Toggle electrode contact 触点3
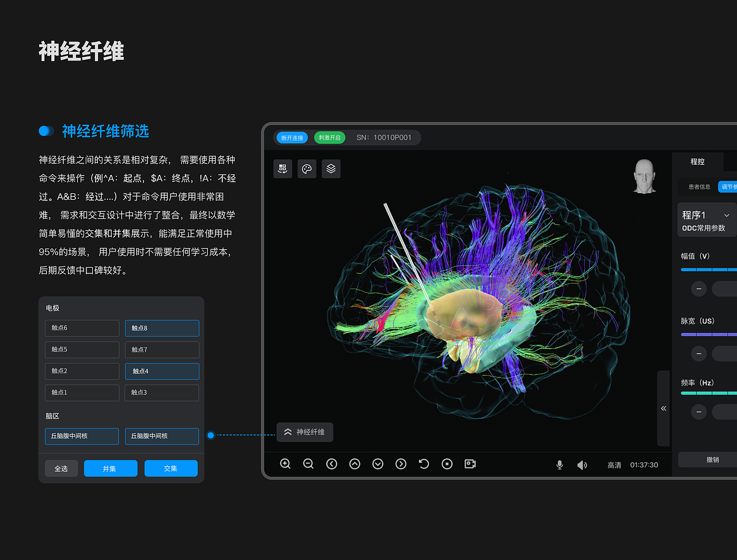Viewport: 737px width, 560px height. [162, 393]
